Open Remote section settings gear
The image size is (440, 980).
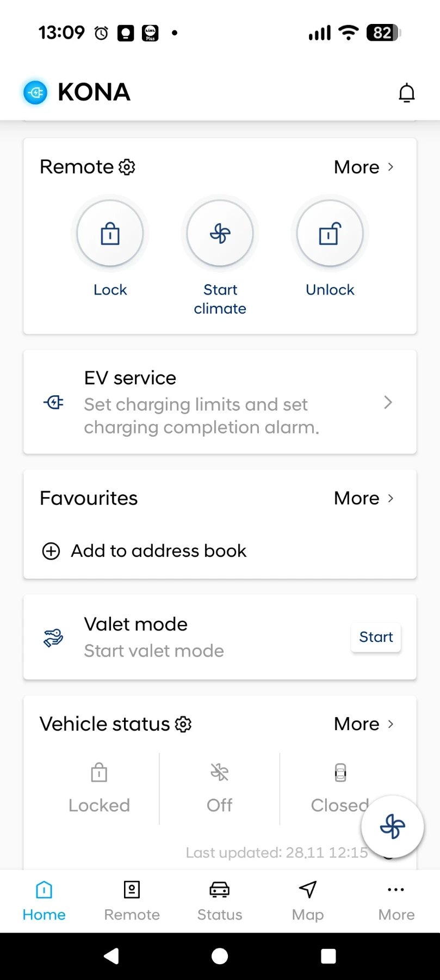127,167
